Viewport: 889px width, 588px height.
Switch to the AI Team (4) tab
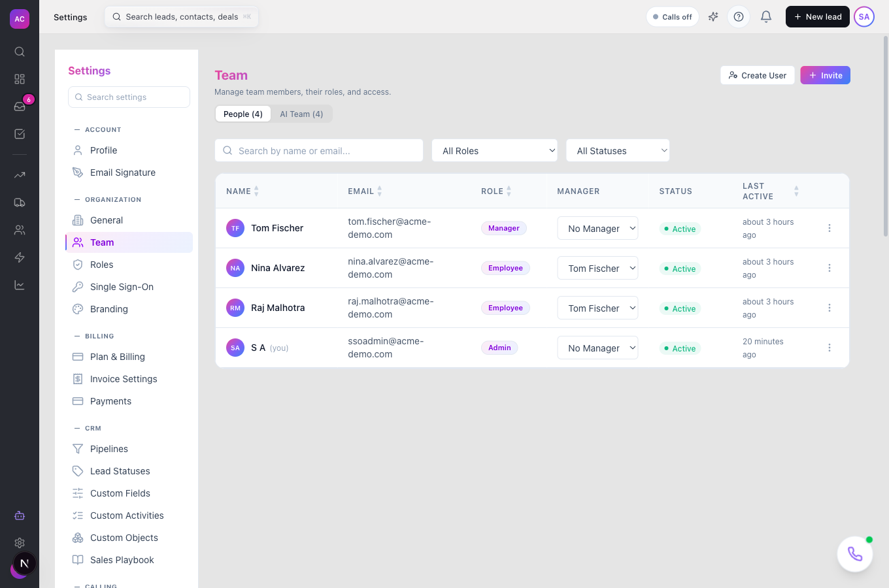click(301, 114)
